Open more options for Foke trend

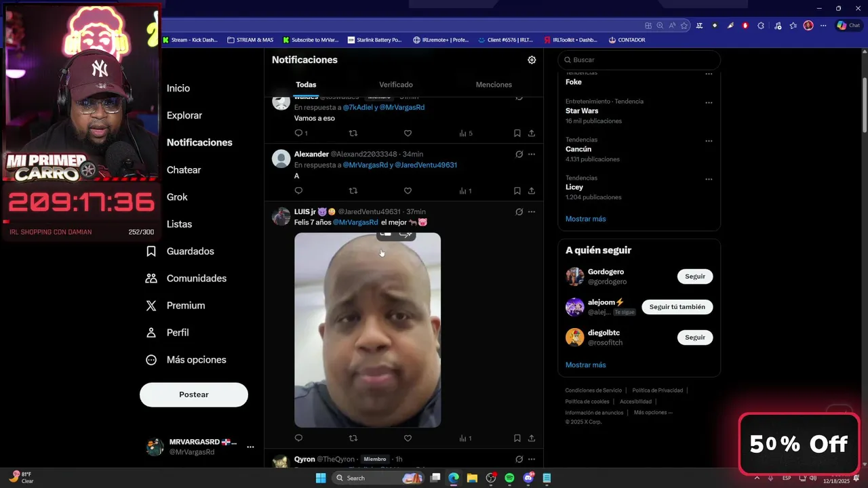pyautogui.click(x=709, y=73)
